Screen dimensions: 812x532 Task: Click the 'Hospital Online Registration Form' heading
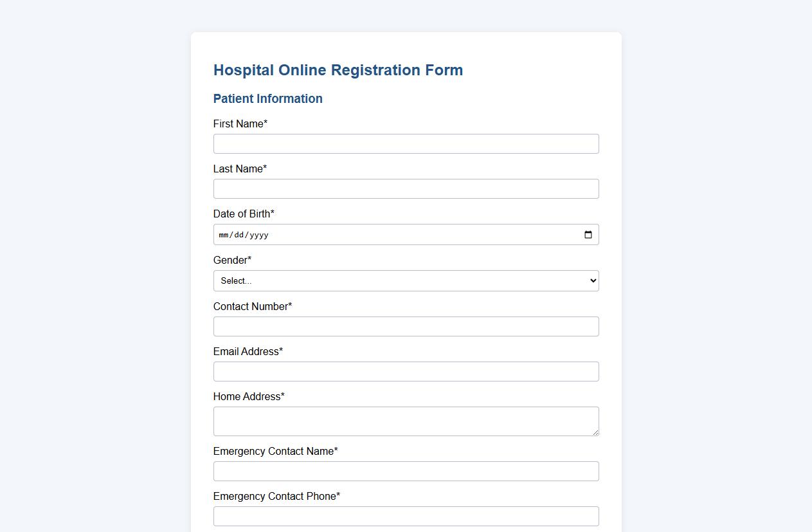tap(338, 70)
